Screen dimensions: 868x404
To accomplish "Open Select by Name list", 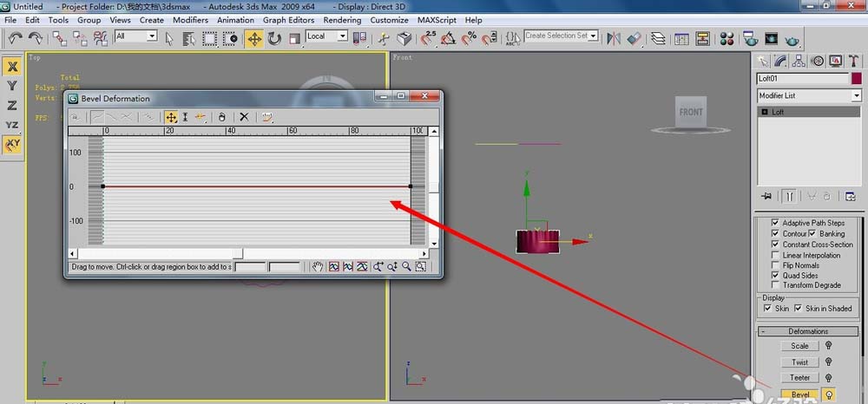I will pyautogui.click(x=189, y=39).
